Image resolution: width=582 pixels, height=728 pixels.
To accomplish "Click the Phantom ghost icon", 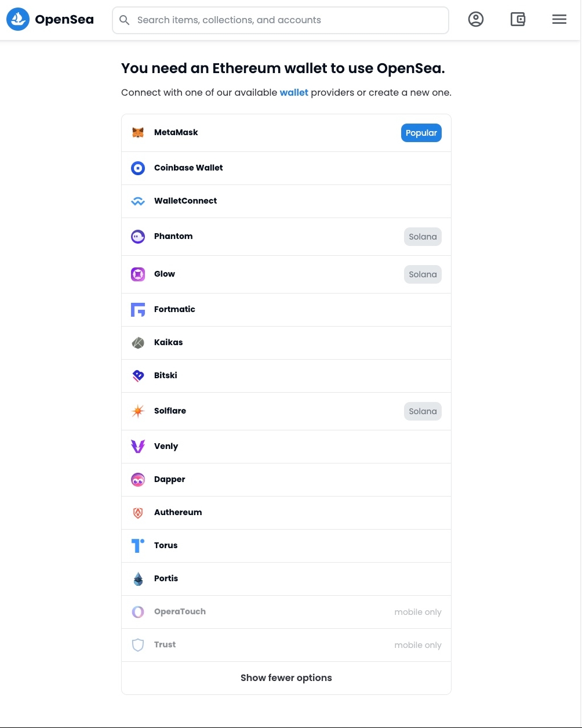I will click(138, 237).
